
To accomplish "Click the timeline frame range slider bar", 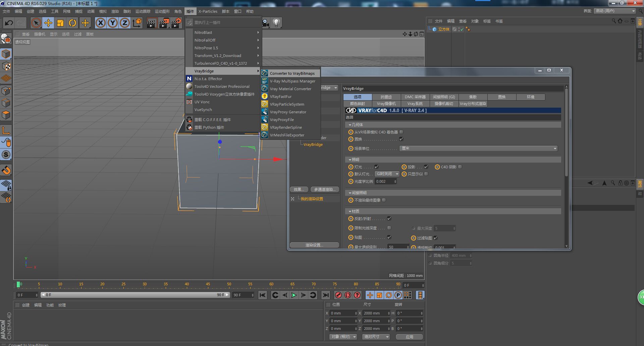I will pos(135,295).
